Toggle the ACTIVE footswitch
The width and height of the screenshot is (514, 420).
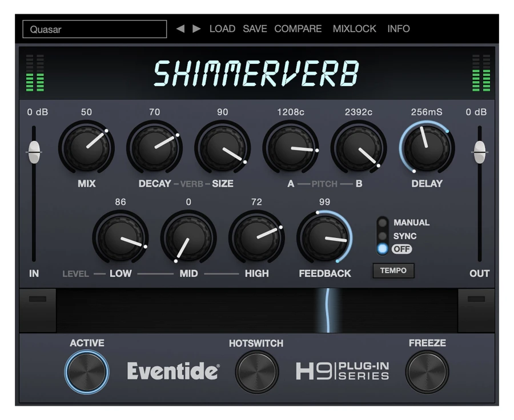pyautogui.click(x=87, y=372)
